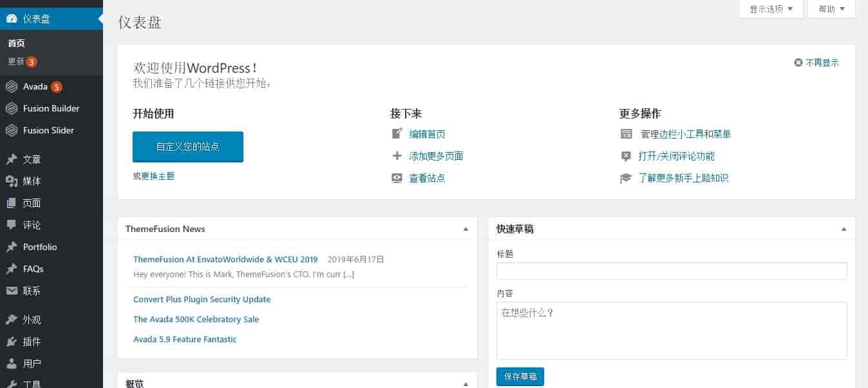Dismiss welcome panel with 不再显示
Image resolution: width=868 pixels, height=388 pixels.
click(816, 63)
